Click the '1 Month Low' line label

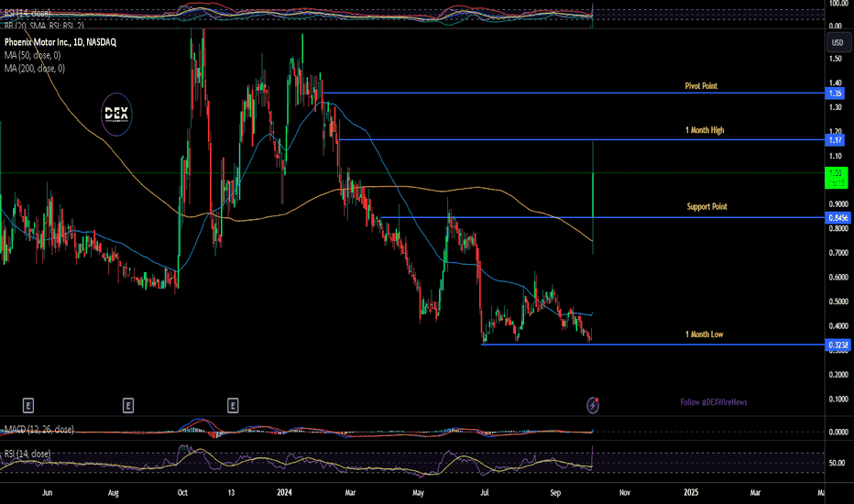(x=705, y=334)
